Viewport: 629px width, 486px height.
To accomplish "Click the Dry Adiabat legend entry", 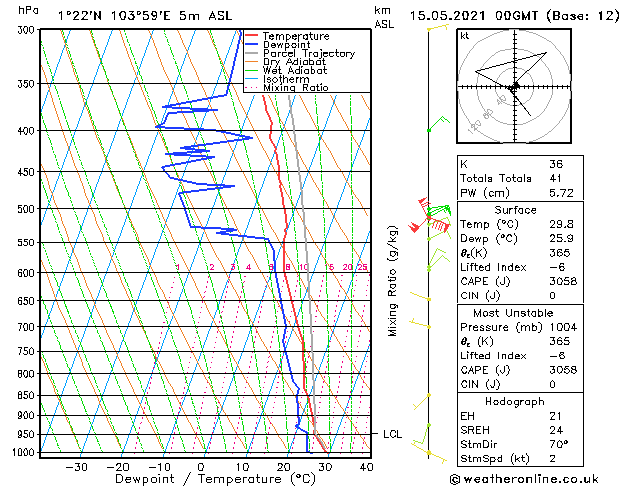I will [x=294, y=62].
